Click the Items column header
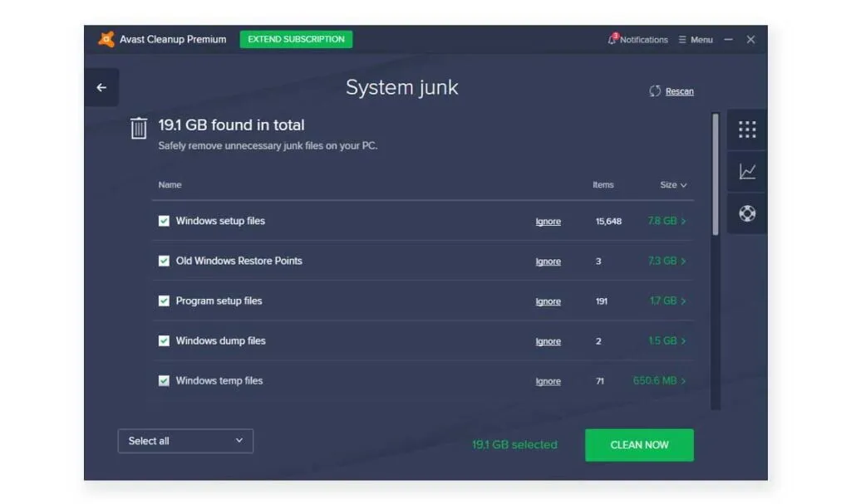 [603, 185]
